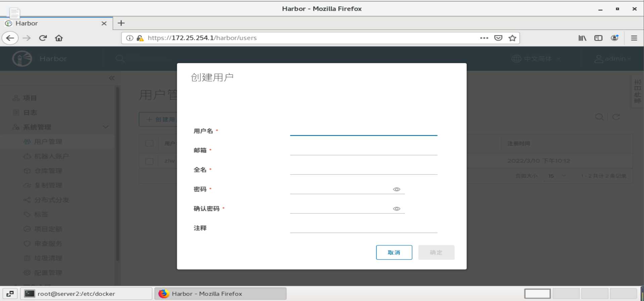Focus the 密码 input field
The image size is (644, 301).
[341, 189]
